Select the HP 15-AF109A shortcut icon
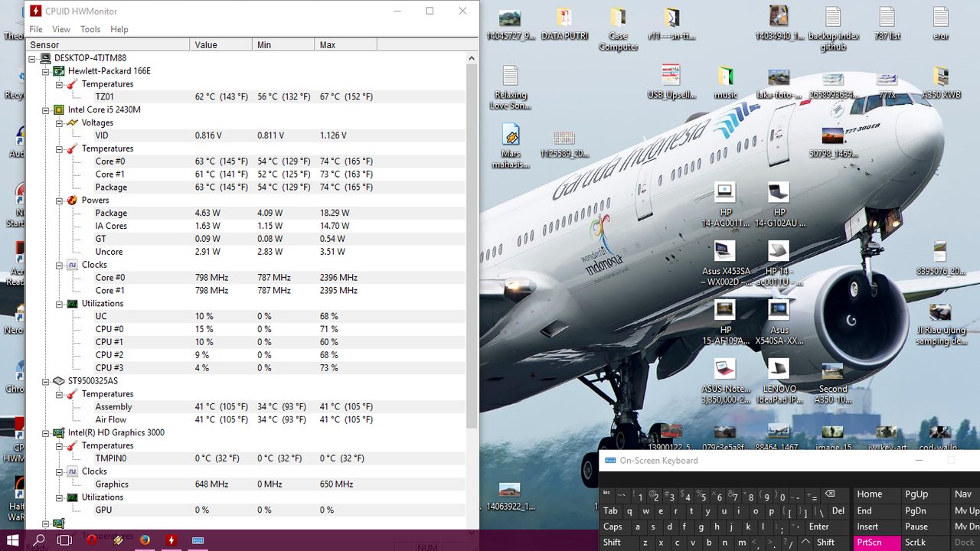The height and width of the screenshot is (551, 980). (725, 323)
